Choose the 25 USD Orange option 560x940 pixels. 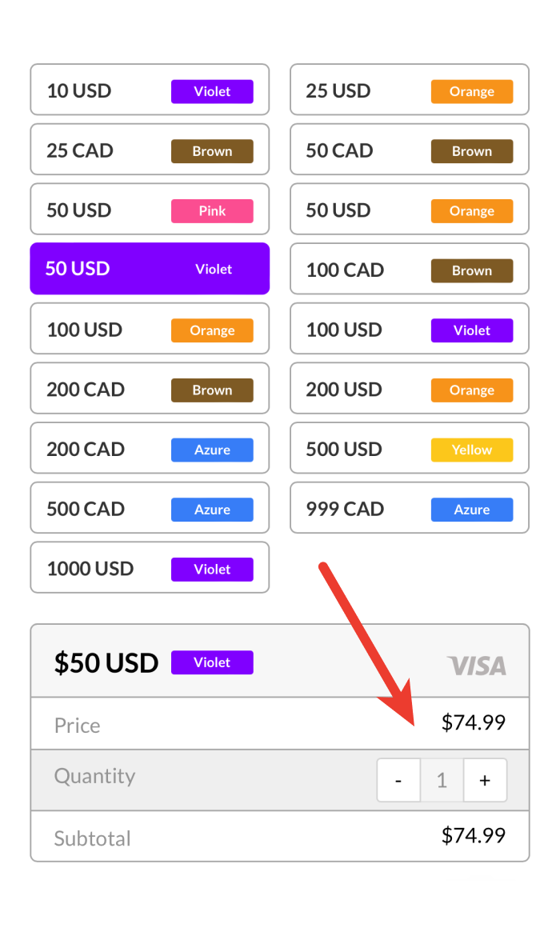click(x=409, y=90)
